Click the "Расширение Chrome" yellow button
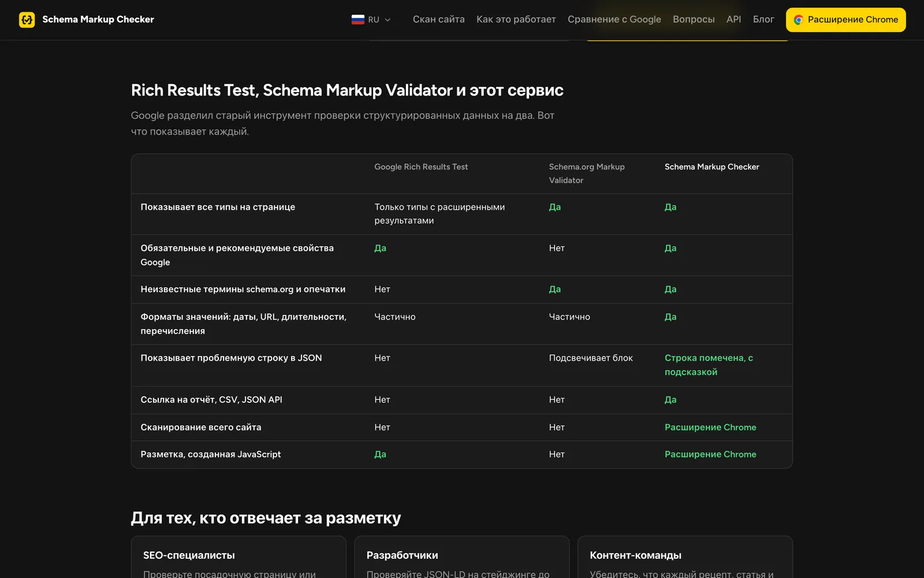 tap(845, 20)
